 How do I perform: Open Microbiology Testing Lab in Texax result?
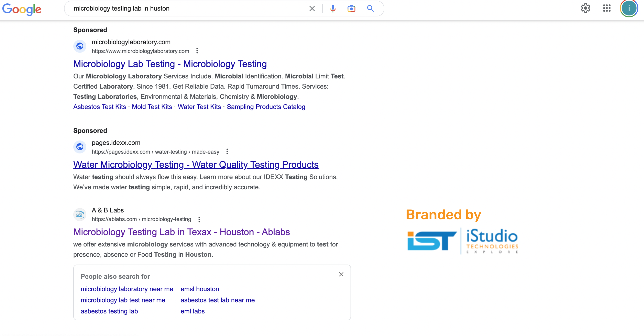(x=182, y=232)
